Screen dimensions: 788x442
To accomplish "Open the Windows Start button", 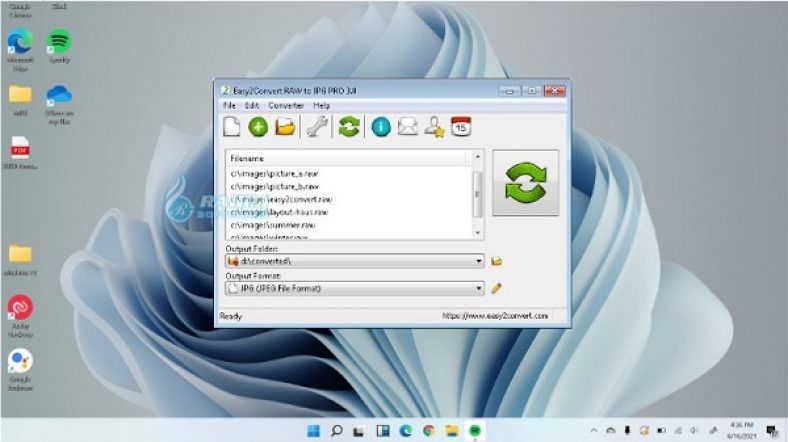I will coord(313,431).
